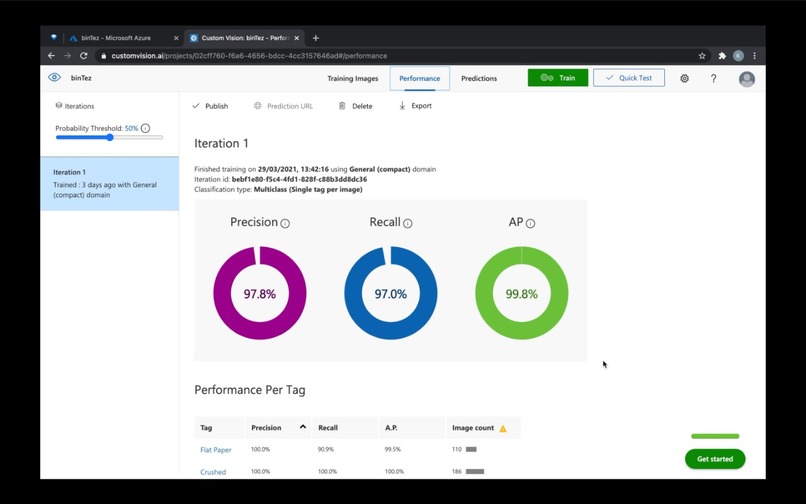The image size is (806, 504).
Task: Open the Chrome profile K icon
Action: (738, 56)
